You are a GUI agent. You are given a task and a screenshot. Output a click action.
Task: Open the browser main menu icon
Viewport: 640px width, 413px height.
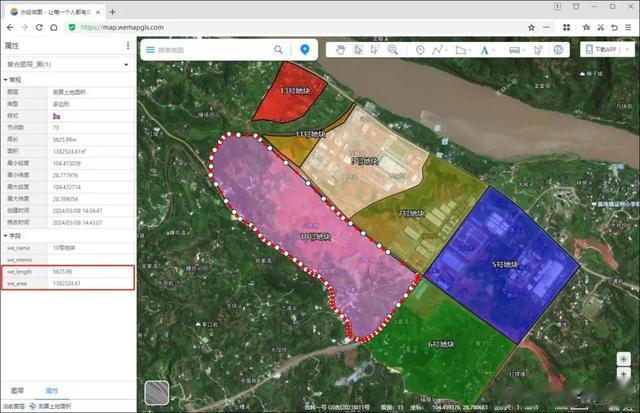point(628,27)
